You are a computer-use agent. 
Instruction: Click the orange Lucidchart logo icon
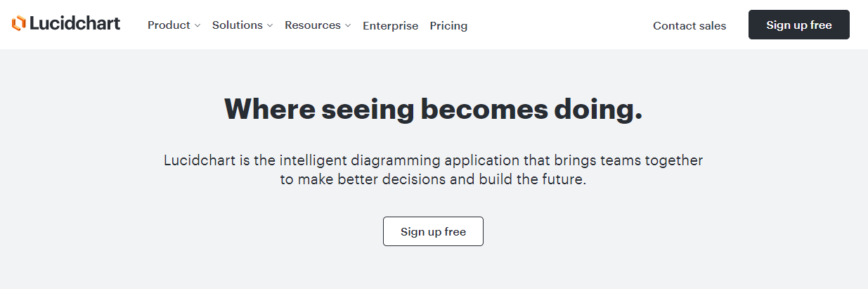18,23
